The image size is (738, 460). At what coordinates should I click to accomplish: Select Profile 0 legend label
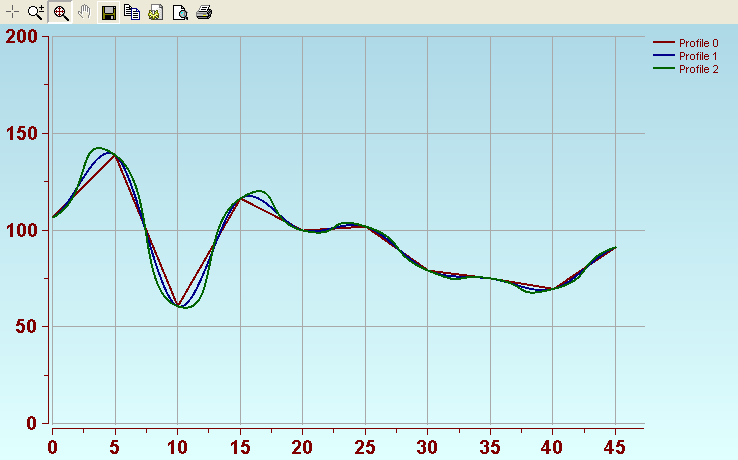click(x=698, y=43)
